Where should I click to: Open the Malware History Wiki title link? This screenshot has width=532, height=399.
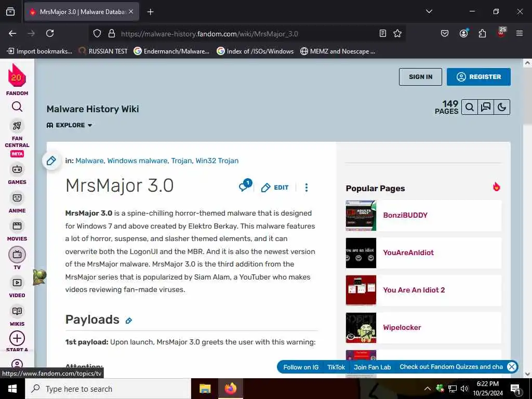click(92, 109)
